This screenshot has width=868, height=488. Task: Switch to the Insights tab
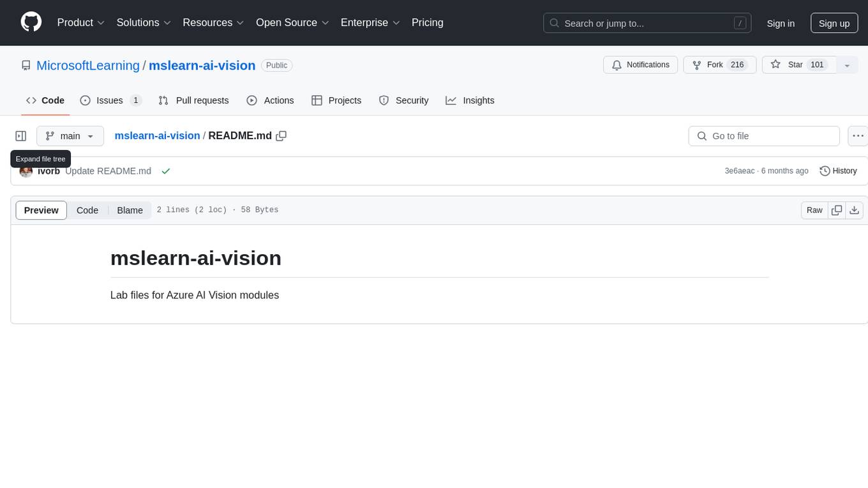click(x=470, y=100)
